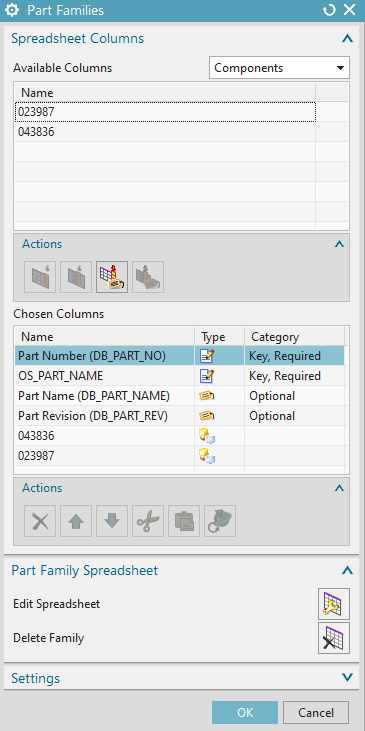The height and width of the screenshot is (731, 365).
Task: Click Key, Required cell of OS_PART_NAME row
Action: coord(294,376)
